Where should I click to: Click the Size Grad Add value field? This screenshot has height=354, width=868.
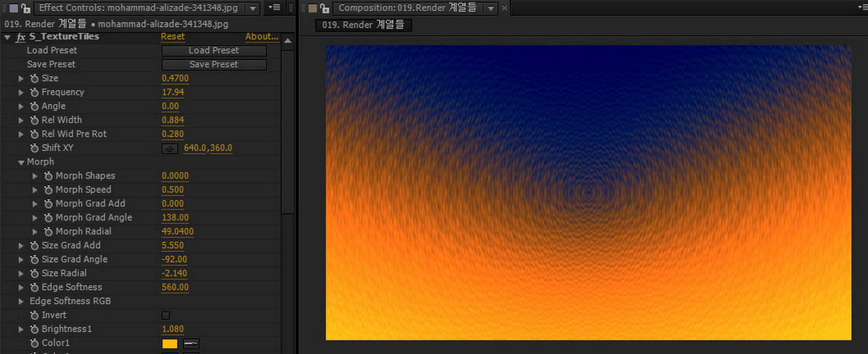pos(172,245)
